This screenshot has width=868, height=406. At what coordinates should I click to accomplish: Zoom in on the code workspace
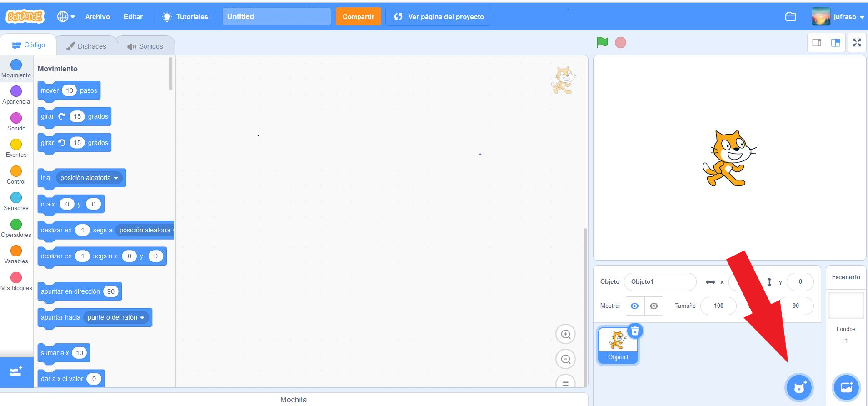tap(565, 334)
